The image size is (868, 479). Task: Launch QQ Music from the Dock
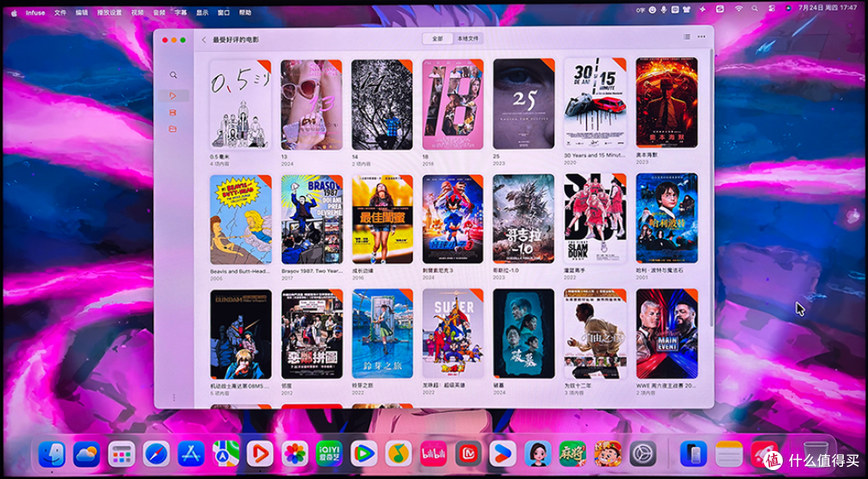(x=399, y=455)
